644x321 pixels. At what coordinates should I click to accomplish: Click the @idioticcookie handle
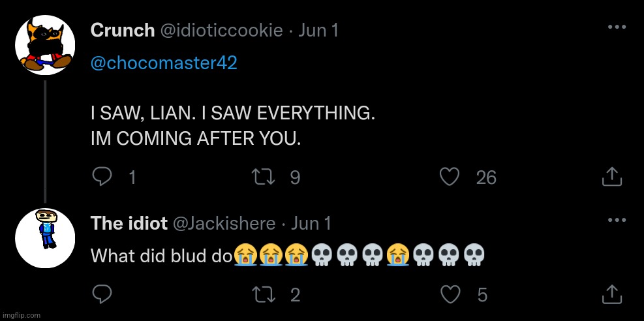tap(221, 30)
